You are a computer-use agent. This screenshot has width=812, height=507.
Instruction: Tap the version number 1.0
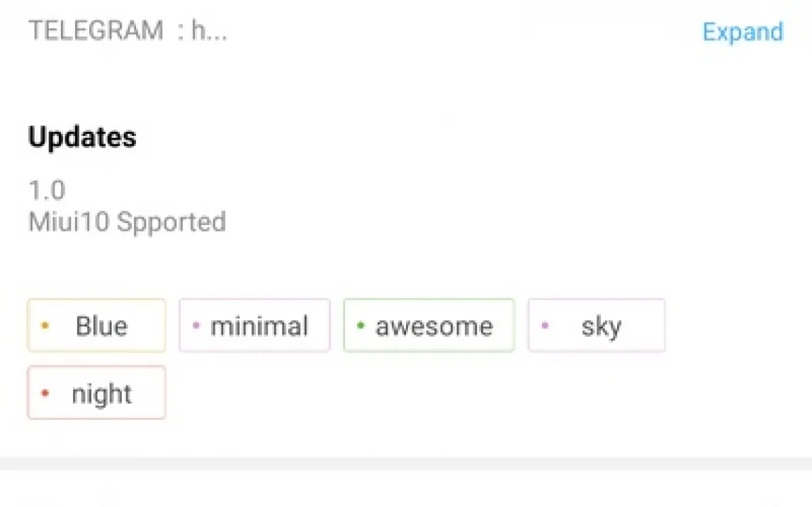coord(47,190)
